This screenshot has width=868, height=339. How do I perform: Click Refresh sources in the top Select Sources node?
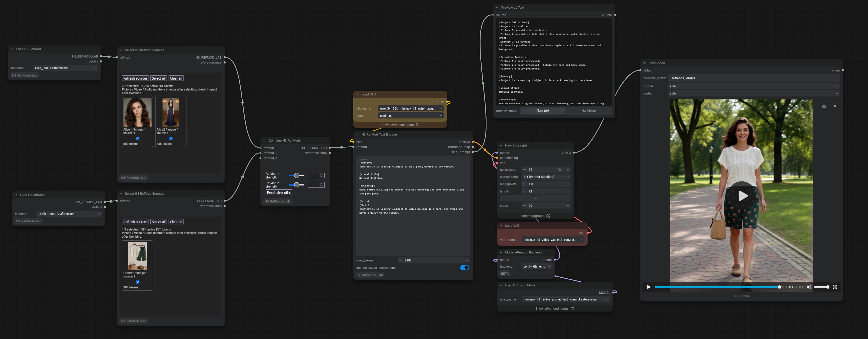(135, 78)
